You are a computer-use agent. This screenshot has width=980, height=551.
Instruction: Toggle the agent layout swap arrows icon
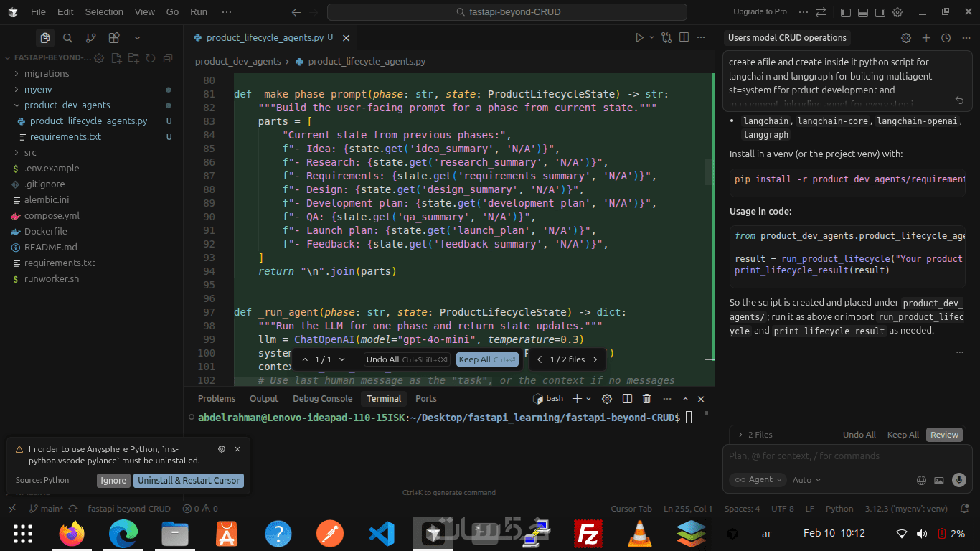[x=821, y=12]
